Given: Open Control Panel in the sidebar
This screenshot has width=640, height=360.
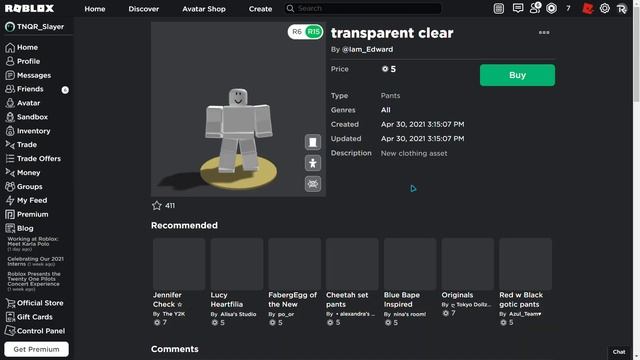Looking at the screenshot, I should (x=35, y=331).
